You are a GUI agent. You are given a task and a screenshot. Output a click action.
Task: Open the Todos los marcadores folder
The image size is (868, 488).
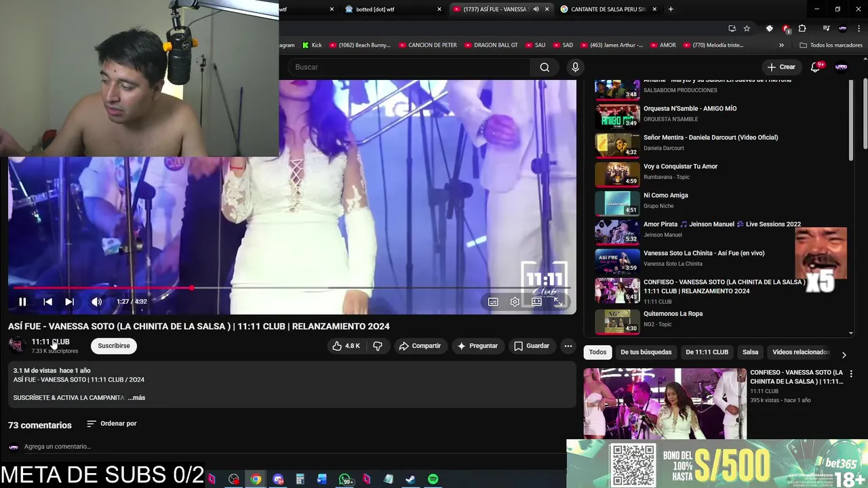831,45
